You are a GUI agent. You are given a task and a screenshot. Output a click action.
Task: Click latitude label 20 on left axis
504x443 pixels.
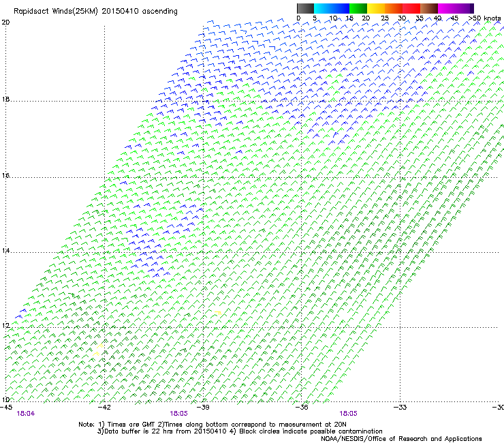(5, 22)
